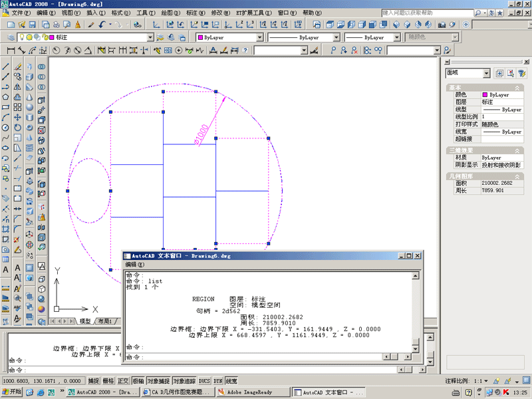Viewport: 532px width, 399px height.
Task: Select the Move tool
Action: [x=17, y=118]
